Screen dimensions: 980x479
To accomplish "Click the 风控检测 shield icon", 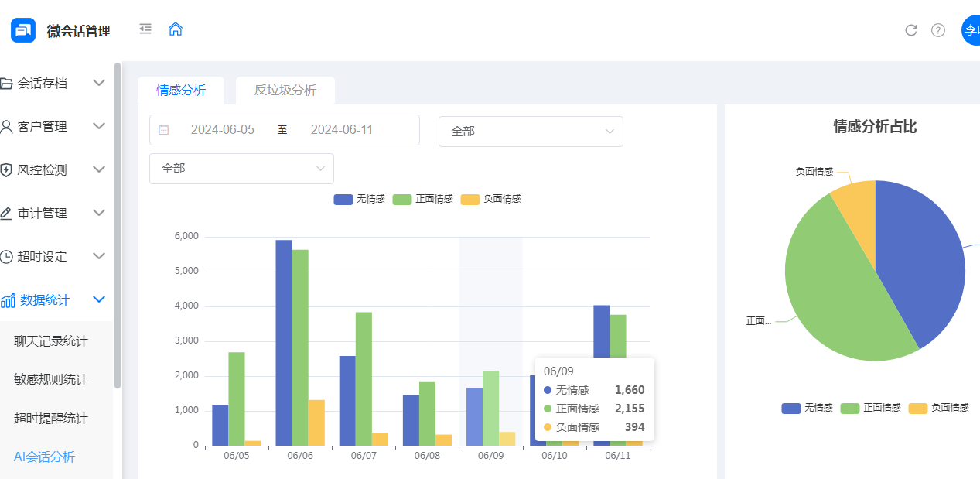I will coord(6,169).
